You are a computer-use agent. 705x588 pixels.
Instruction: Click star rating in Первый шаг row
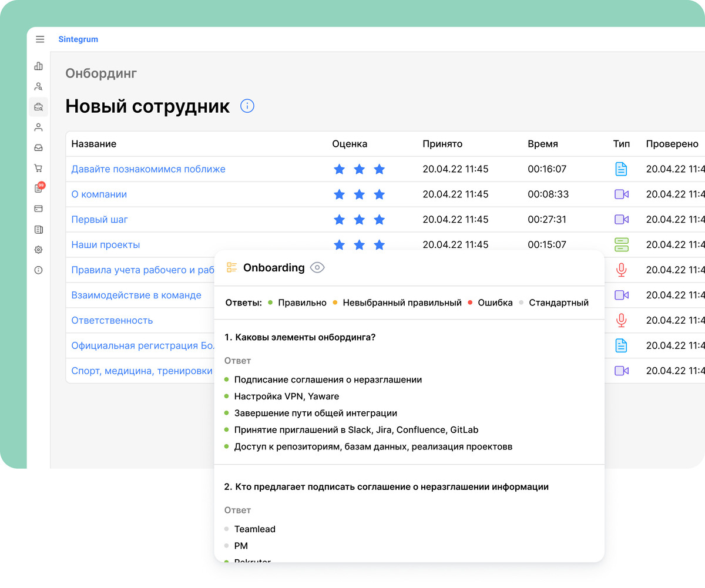point(359,220)
